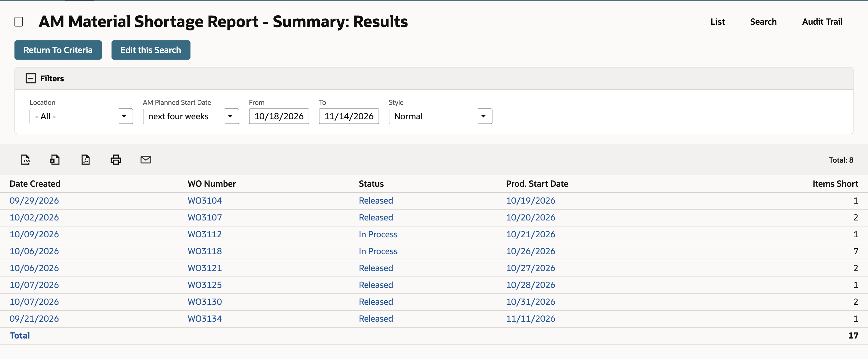The image size is (868, 359).
Task: Click In Process status for WO3112
Action: point(378,234)
